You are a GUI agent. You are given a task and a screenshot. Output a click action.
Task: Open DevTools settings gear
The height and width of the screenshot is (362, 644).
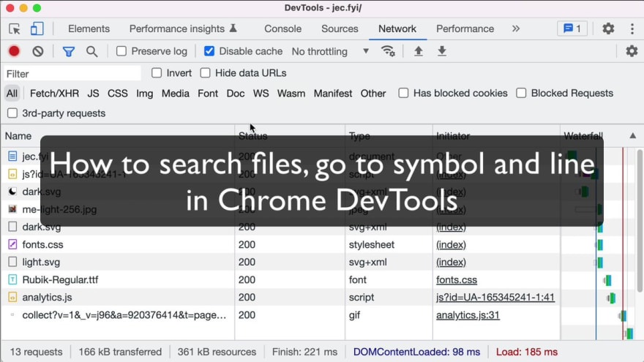(608, 29)
